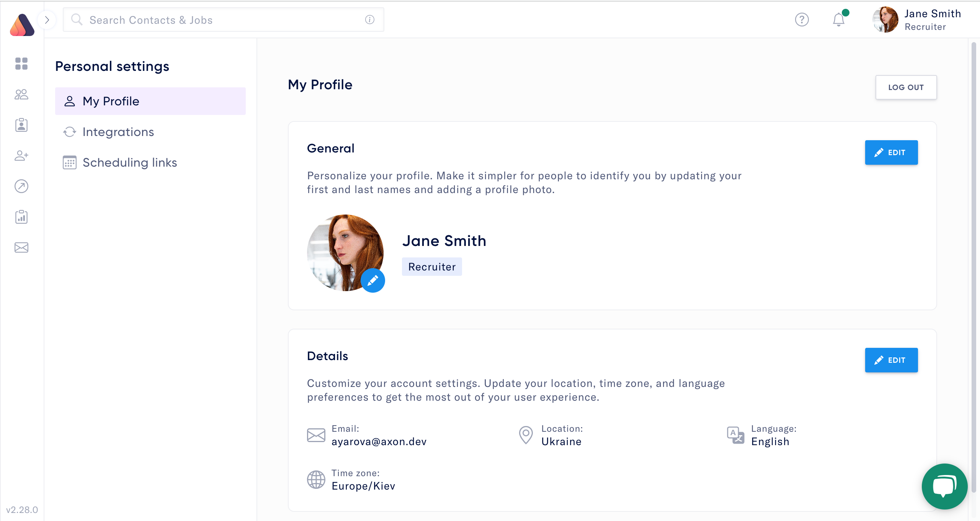Click EDIT in the General section

pyautogui.click(x=891, y=152)
